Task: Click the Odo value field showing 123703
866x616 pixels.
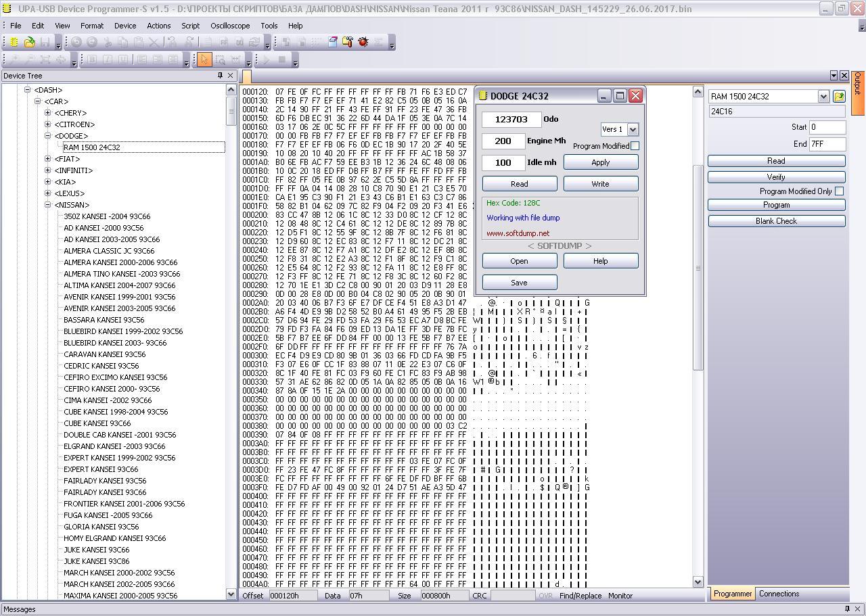Action: (x=511, y=119)
